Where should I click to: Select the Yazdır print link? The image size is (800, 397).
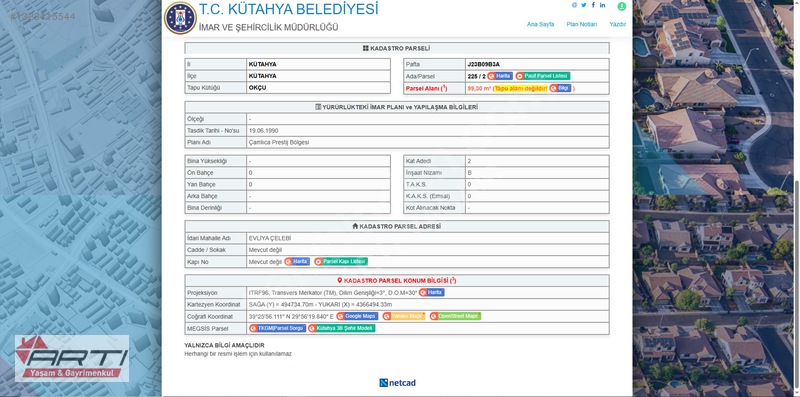click(617, 24)
